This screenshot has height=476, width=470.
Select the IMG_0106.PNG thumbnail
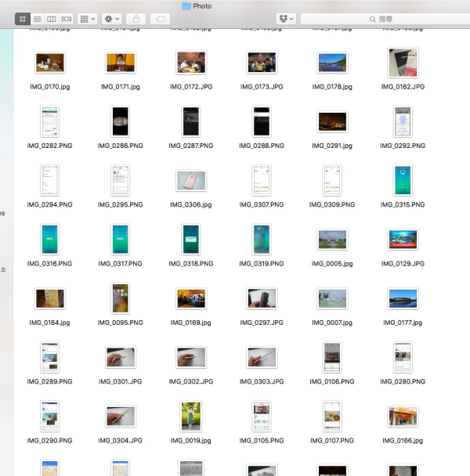(x=332, y=357)
